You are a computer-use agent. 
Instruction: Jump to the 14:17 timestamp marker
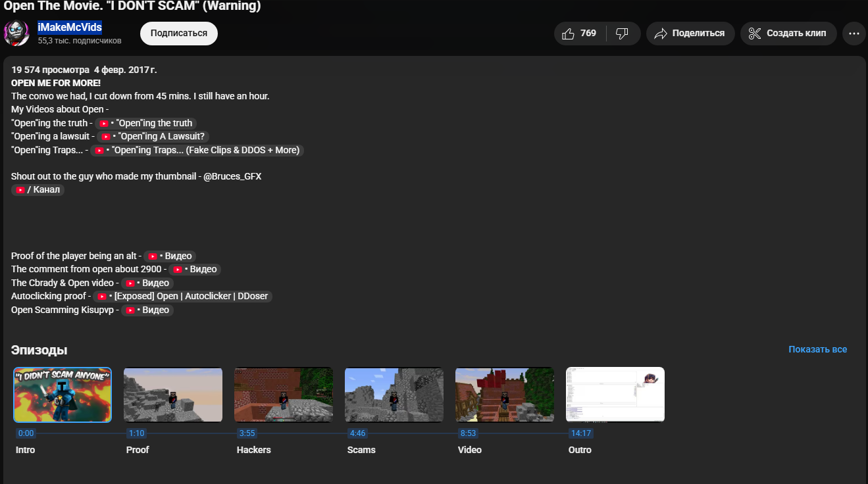tap(580, 433)
